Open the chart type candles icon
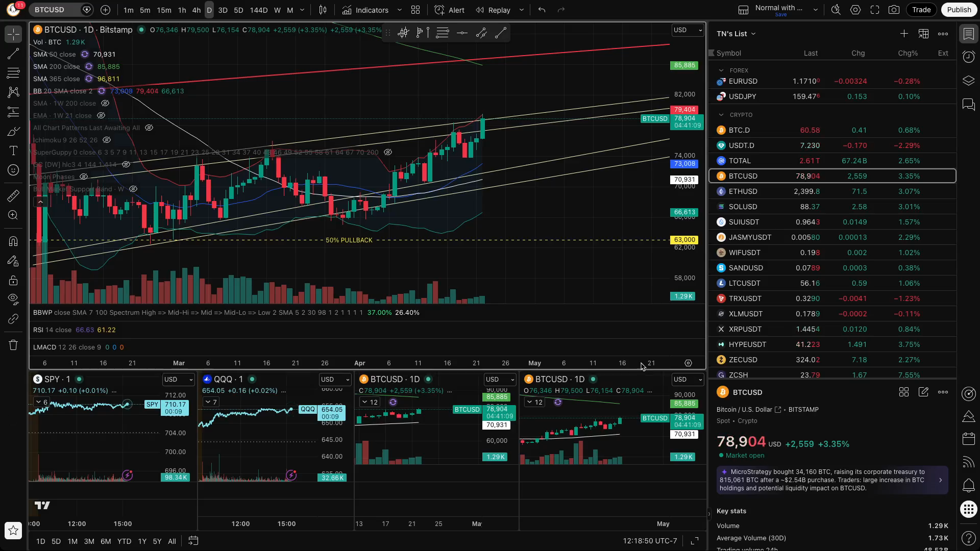This screenshot has height=551, width=980. (x=323, y=10)
